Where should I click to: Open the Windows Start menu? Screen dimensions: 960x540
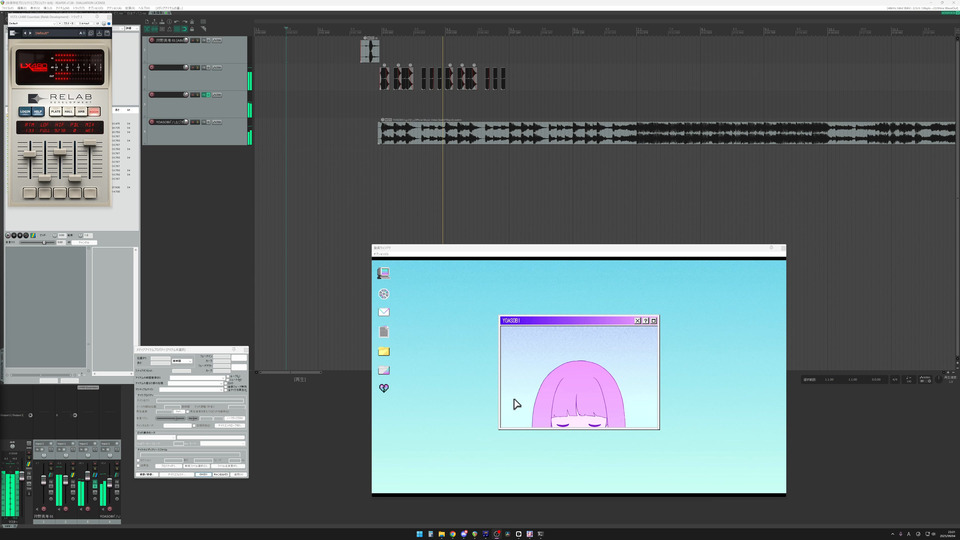(x=418, y=533)
